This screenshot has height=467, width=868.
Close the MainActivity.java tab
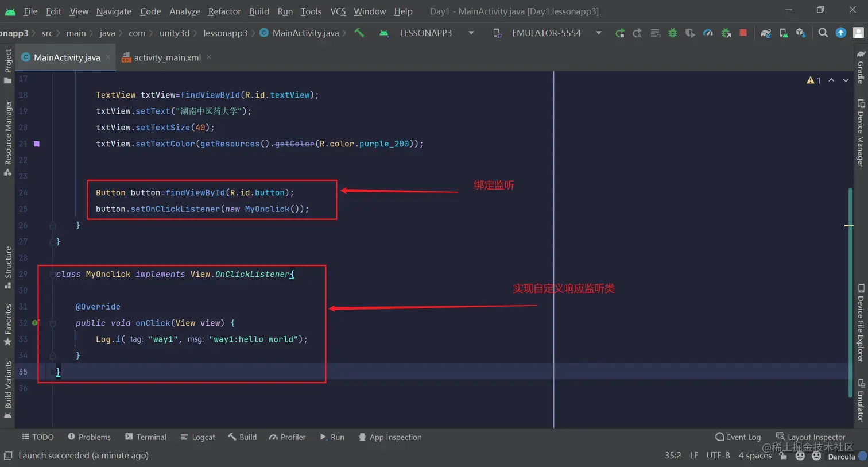[108, 57]
